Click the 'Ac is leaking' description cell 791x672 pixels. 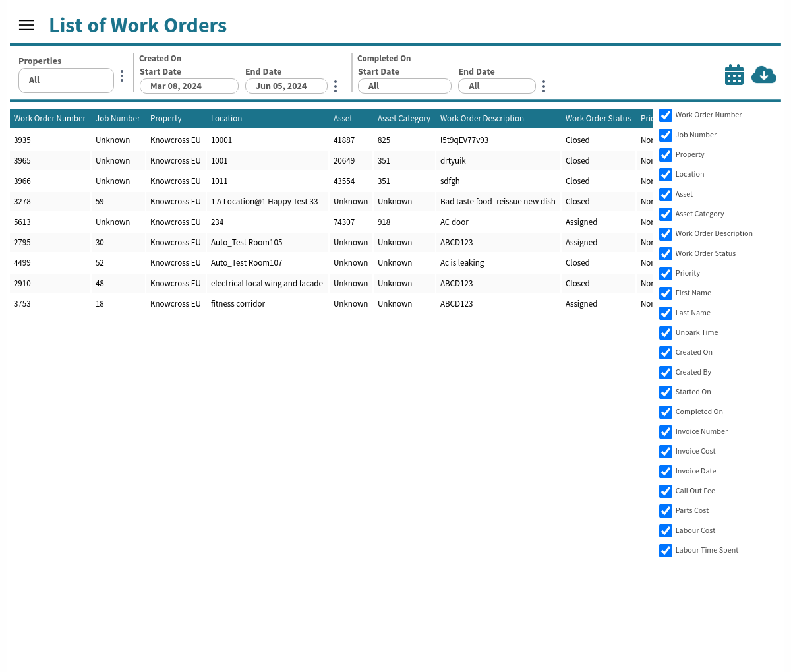[462, 263]
